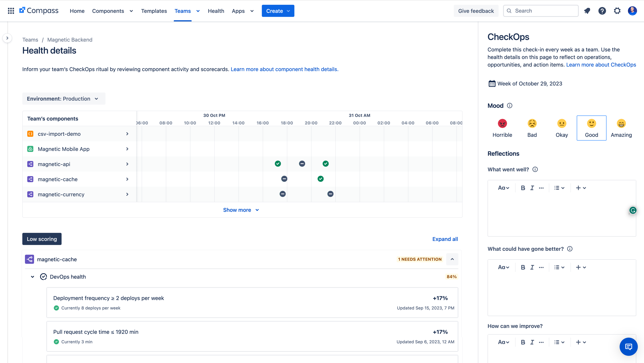The width and height of the screenshot is (644, 363).
Task: Click the Compass logo
Action: (x=39, y=11)
